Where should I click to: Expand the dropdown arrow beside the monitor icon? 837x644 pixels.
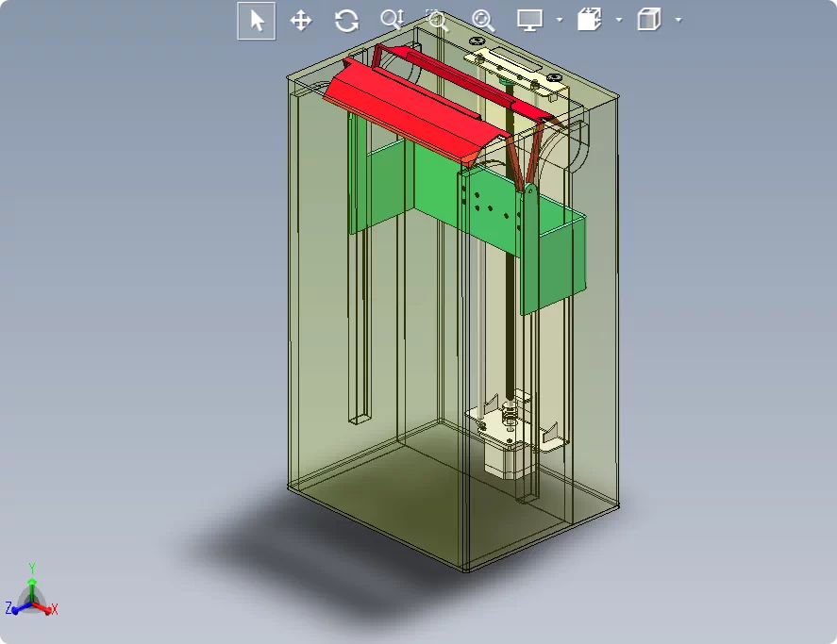[560, 21]
